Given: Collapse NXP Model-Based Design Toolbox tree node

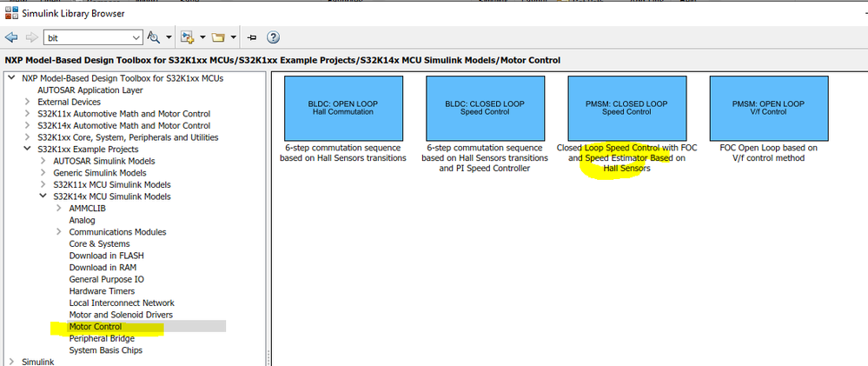Looking at the screenshot, I should 11,78.
